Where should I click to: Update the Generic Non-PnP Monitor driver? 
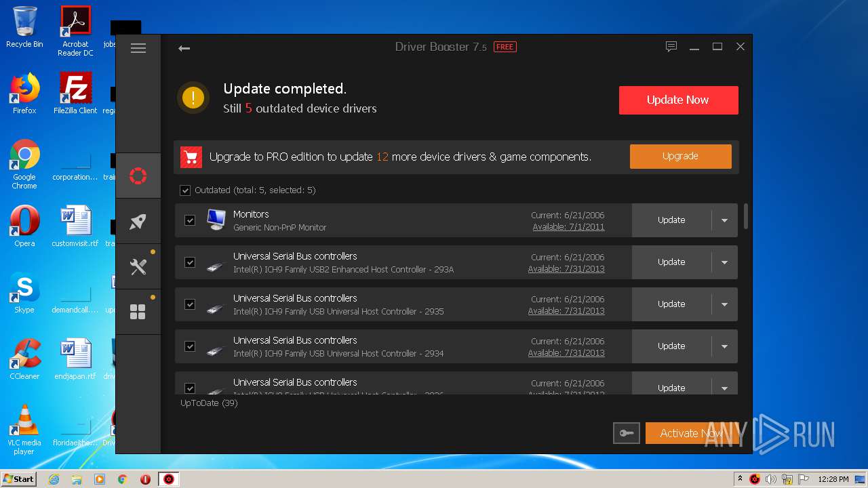671,220
